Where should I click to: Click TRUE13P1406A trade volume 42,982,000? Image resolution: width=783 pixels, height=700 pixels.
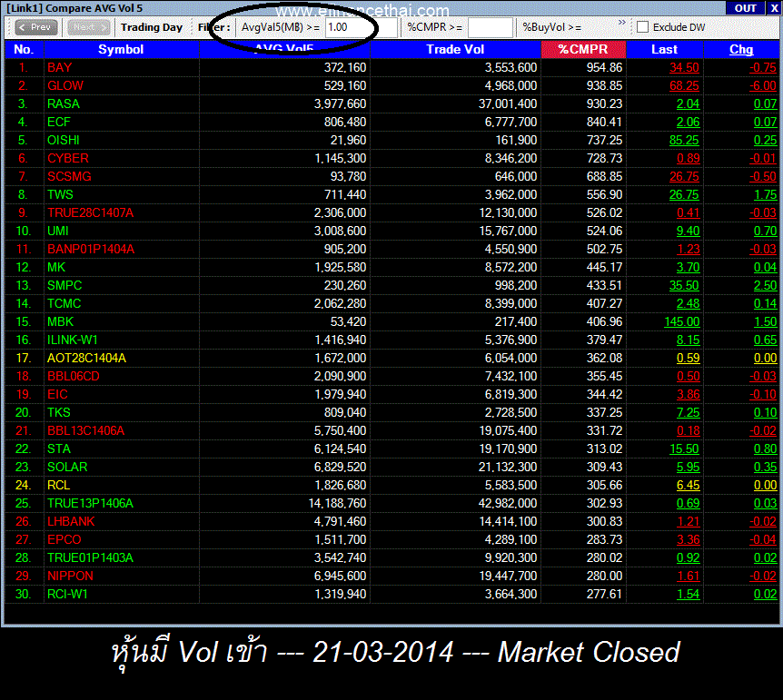tap(508, 503)
